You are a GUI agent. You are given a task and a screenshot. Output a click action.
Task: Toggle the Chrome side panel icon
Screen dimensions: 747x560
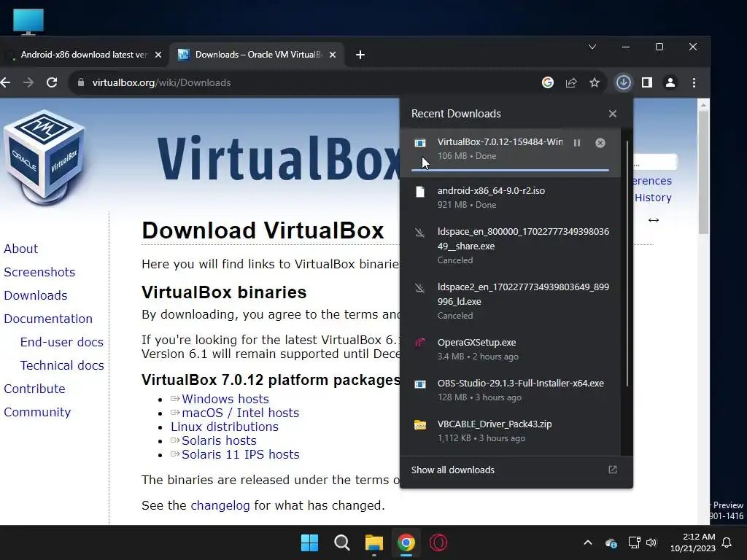pyautogui.click(x=646, y=82)
